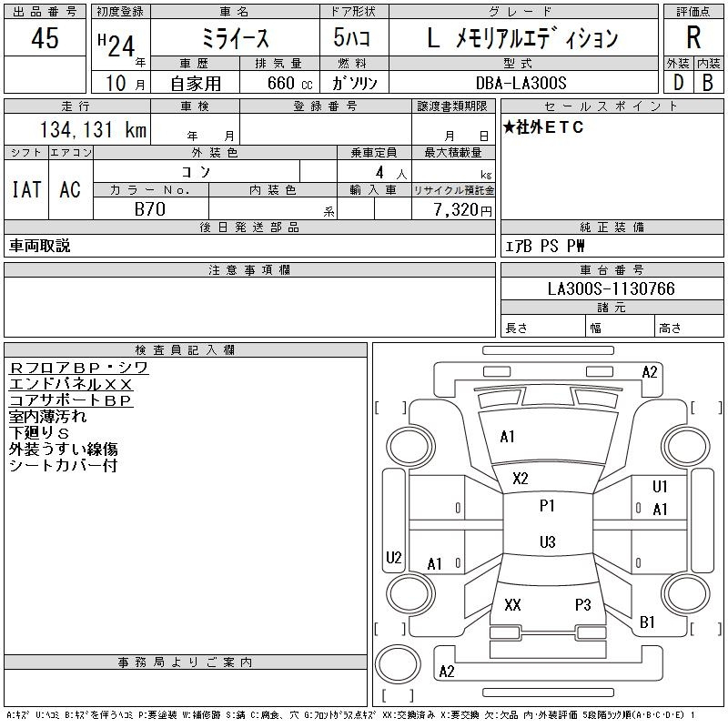The width and height of the screenshot is (728, 728).
Task: Click the damage code legend line
Action: [x=351, y=715]
